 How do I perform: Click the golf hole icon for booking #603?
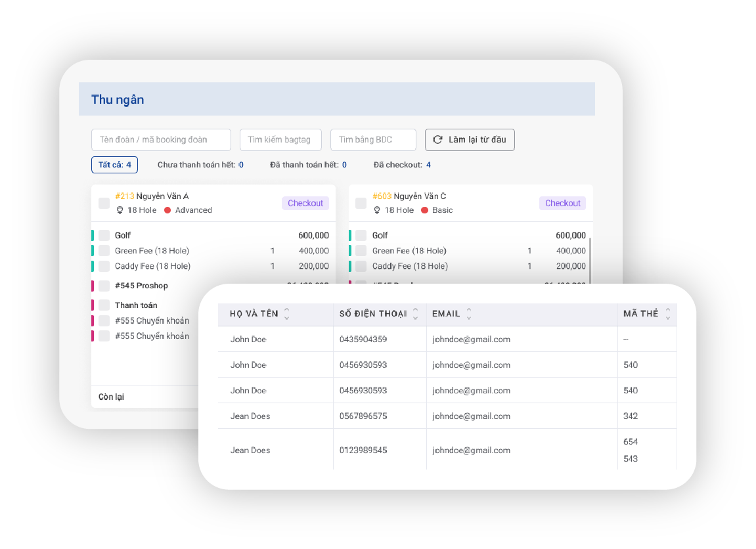pyautogui.click(x=377, y=210)
